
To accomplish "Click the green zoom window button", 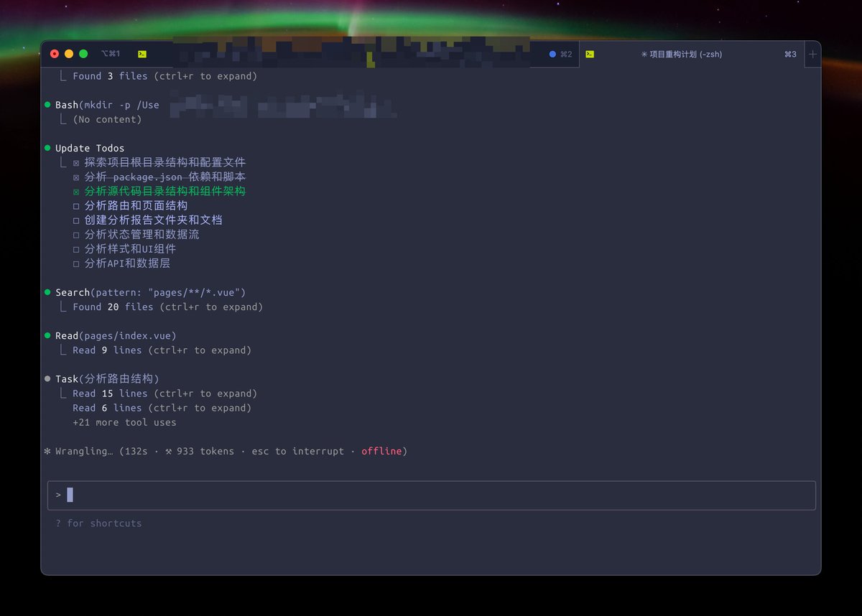I will click(x=83, y=54).
